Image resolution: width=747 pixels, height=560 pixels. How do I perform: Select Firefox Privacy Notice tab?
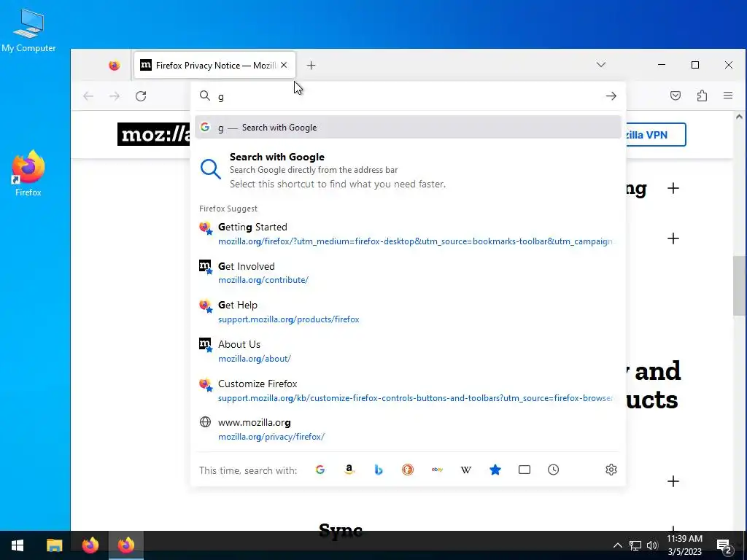215,65
